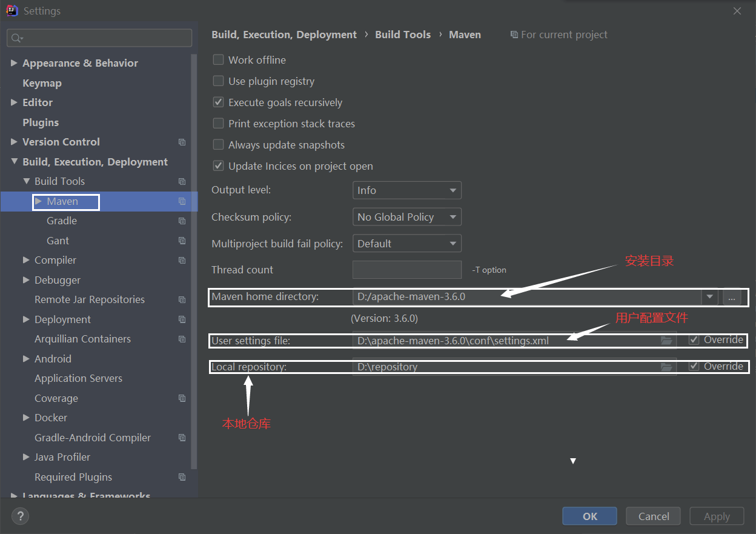The height and width of the screenshot is (534, 756).
Task: Click project-level icon beside Gradle
Action: [182, 221]
